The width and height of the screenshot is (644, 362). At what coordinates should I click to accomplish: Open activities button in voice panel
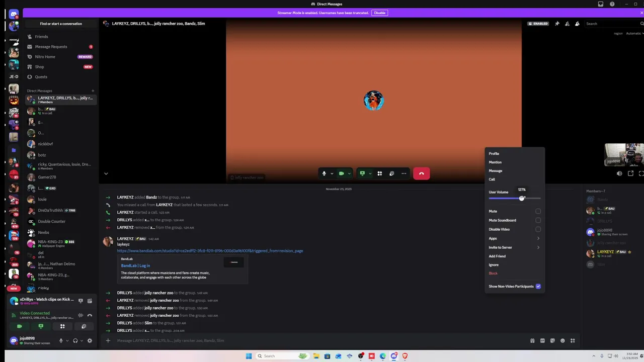pos(62,326)
